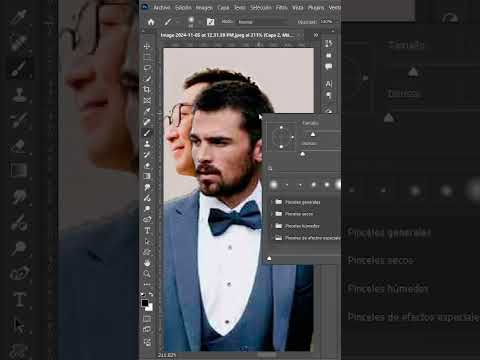The width and height of the screenshot is (480, 360).
Task: Select the Rectangular Marquee tool
Action: (147, 57)
